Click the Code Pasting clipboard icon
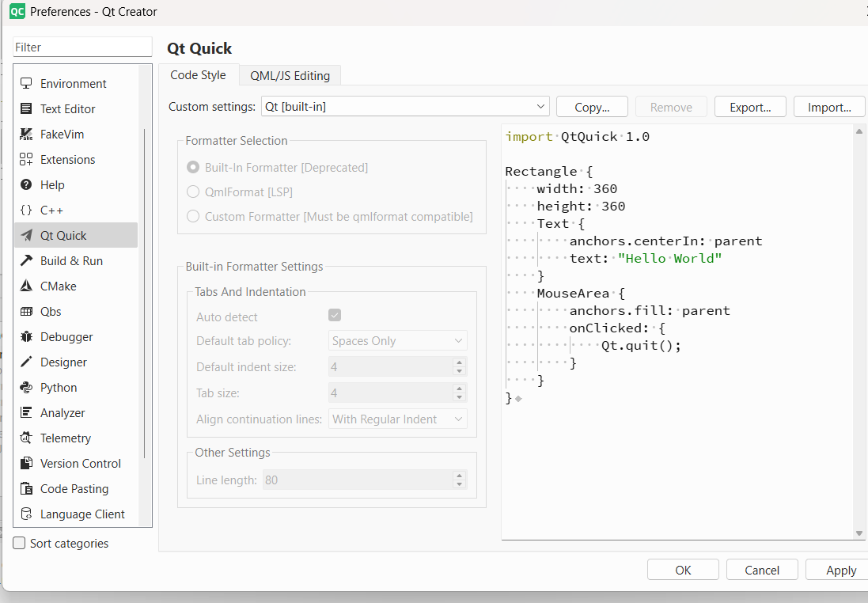The width and height of the screenshot is (868, 603). (26, 489)
